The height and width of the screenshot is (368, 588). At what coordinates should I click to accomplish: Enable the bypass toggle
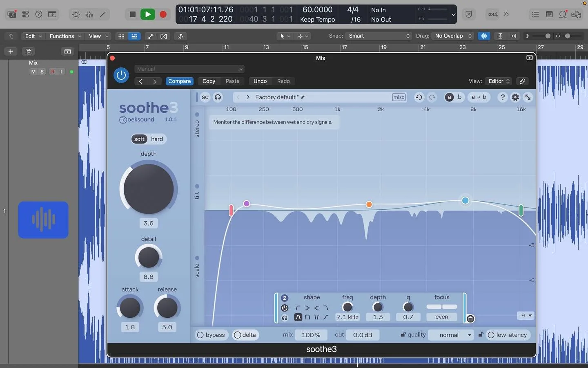tap(211, 335)
